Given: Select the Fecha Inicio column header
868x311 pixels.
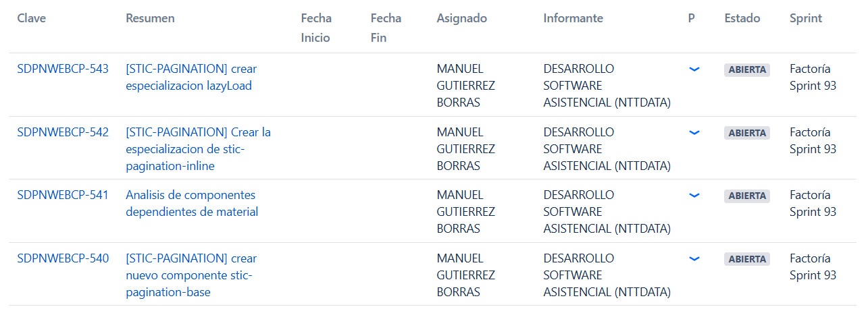Looking at the screenshot, I should pyautogui.click(x=316, y=28).
